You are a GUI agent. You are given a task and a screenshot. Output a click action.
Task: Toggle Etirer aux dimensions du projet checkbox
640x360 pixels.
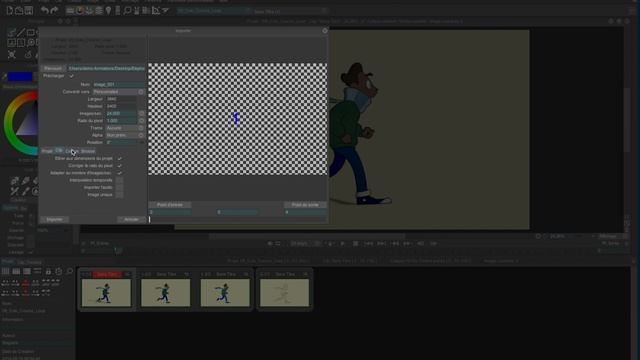(119, 158)
